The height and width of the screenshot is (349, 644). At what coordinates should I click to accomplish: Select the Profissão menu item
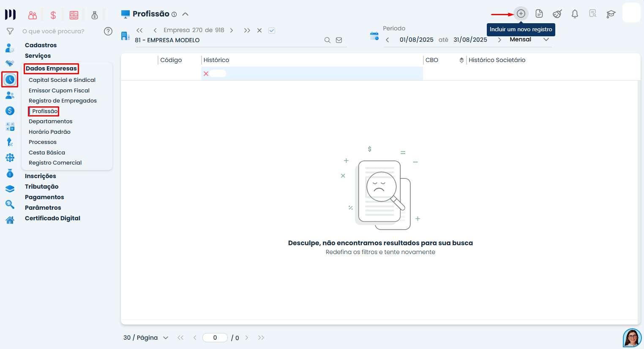pyautogui.click(x=45, y=111)
